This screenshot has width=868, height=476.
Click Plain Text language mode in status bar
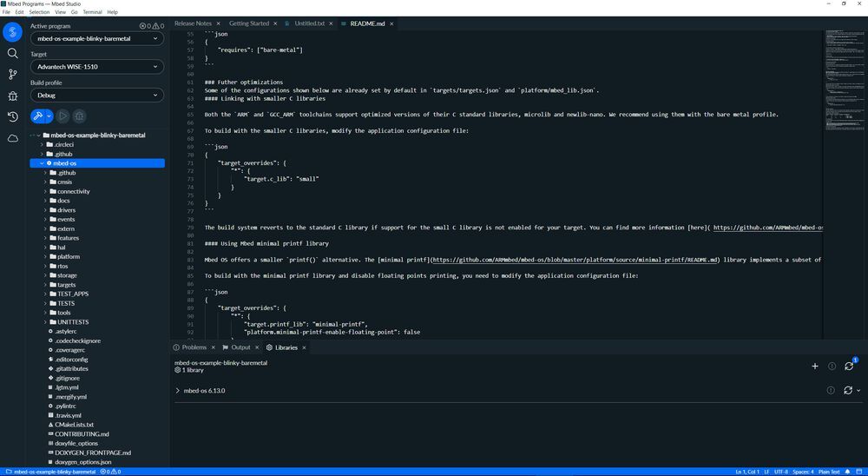[x=829, y=472]
